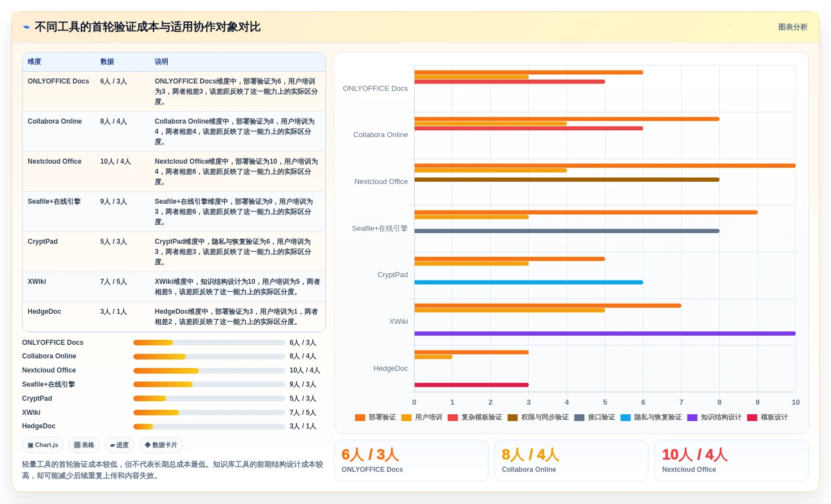
Task: Click the 数据 column header
Action: tap(107, 62)
